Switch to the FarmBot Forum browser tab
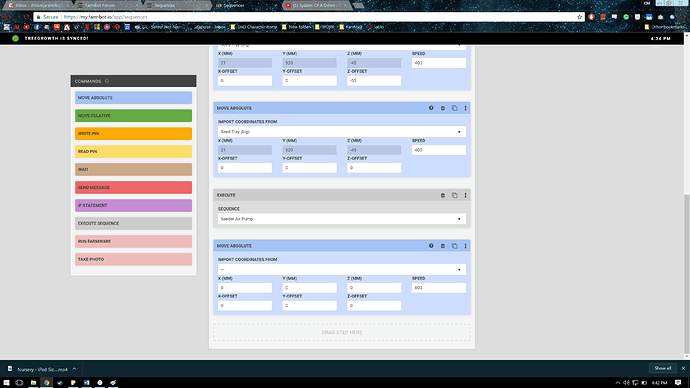The image size is (690, 388). point(105,5)
